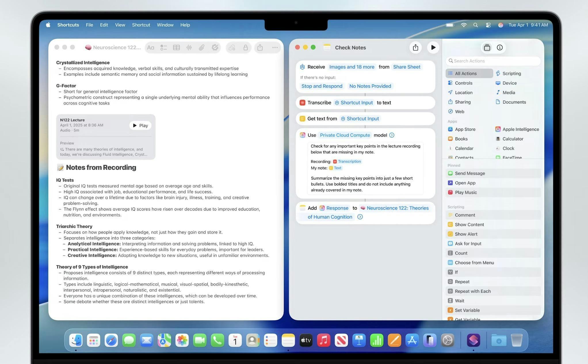Select the Location category

pos(460,93)
